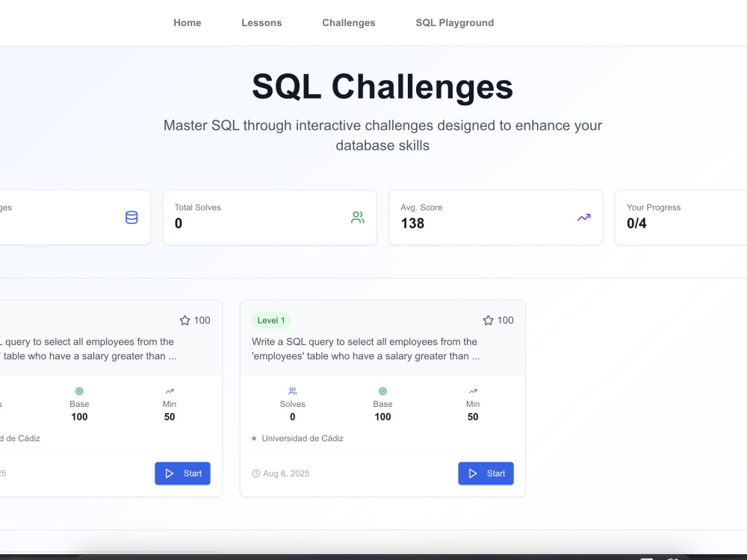Image resolution: width=747 pixels, height=560 pixels.
Task: Click the Avg. Score label
Action: pos(421,208)
